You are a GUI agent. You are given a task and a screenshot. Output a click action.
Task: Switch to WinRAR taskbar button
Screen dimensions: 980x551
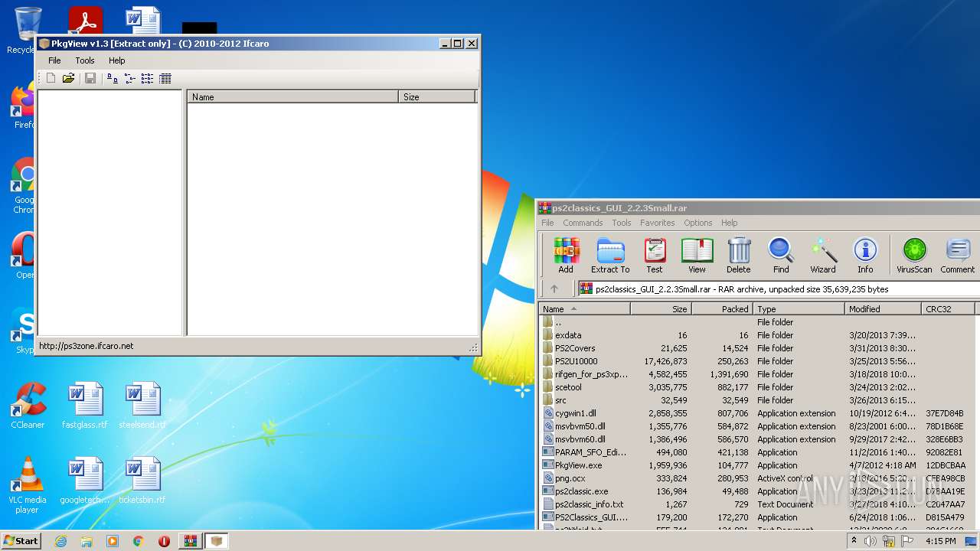click(190, 541)
